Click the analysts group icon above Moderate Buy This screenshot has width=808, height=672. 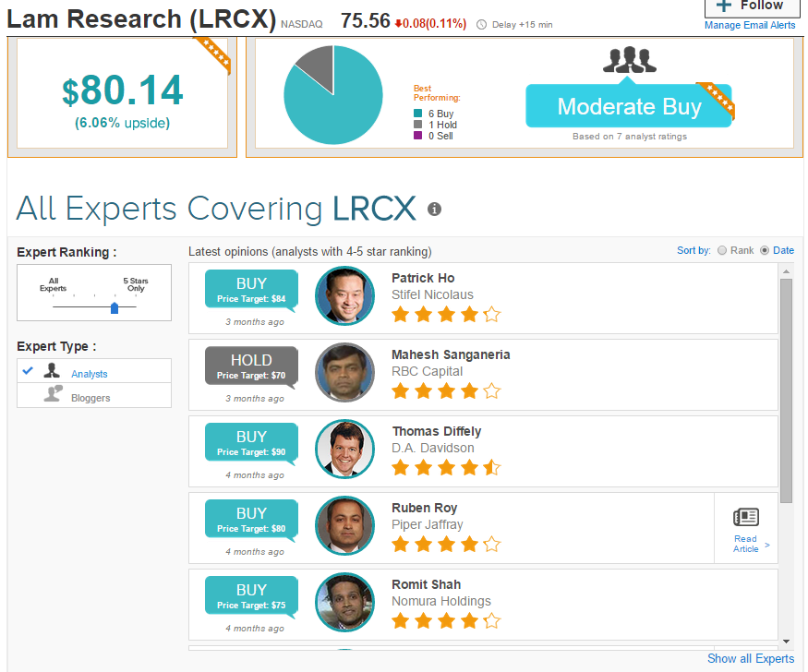click(x=629, y=60)
